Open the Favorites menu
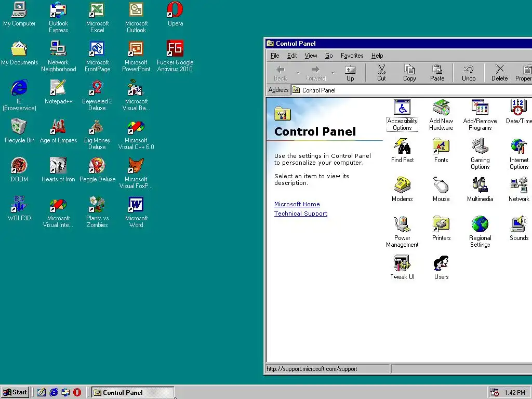 tap(352, 56)
